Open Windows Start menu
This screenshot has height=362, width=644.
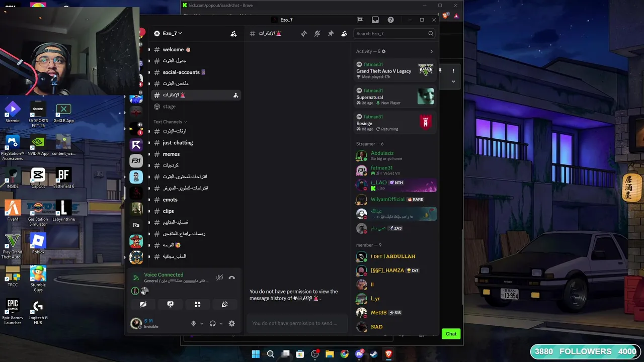[x=256, y=354]
